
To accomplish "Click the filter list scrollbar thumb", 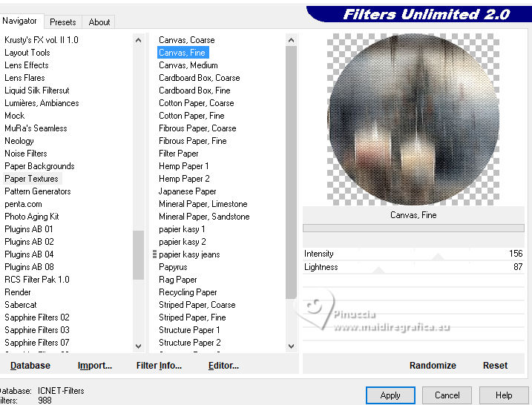I will tap(291, 172).
